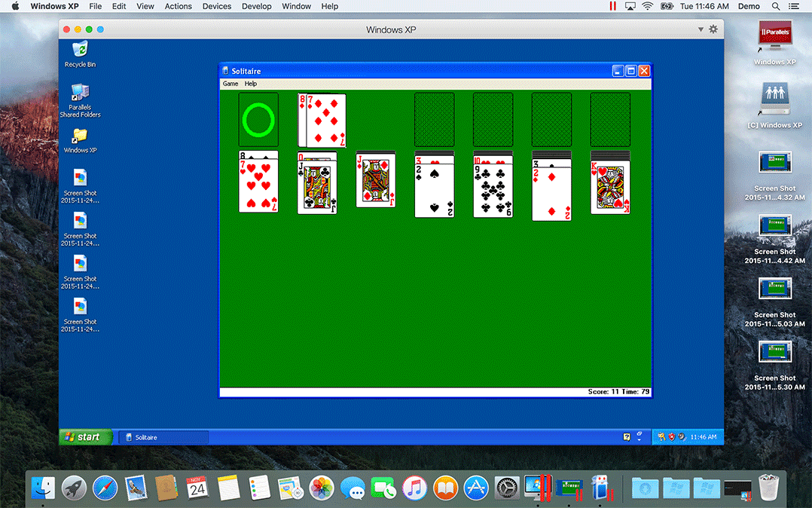Open the Actions menu in Mac menu bar
This screenshot has width=812, height=508.
point(178,6)
